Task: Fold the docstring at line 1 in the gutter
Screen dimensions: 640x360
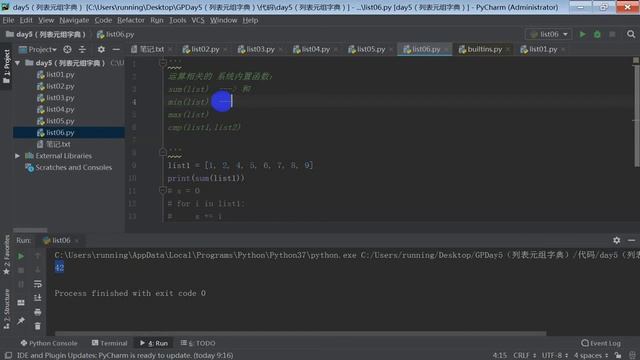Action: [162, 62]
